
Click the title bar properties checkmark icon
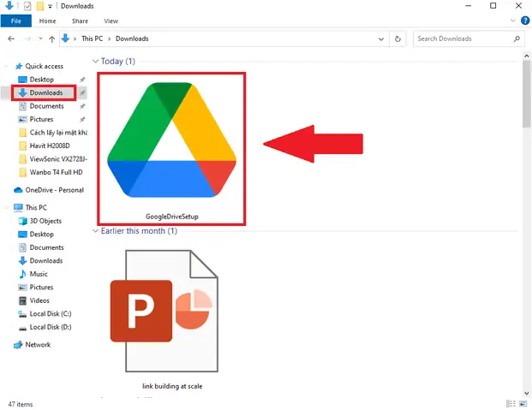[27, 6]
